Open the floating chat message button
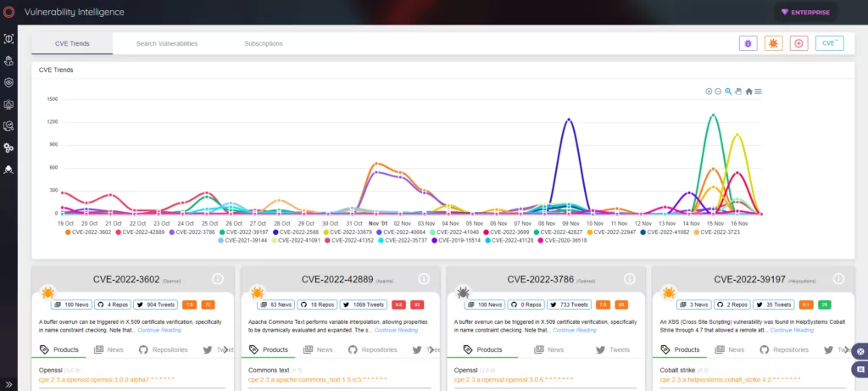This screenshot has height=391, width=868. (x=860, y=369)
